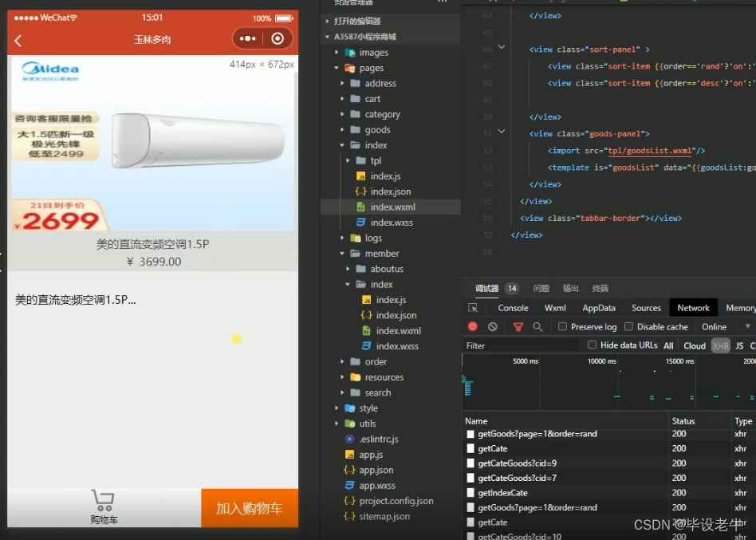The height and width of the screenshot is (540, 756).
Task: Filter requests by All type
Action: (668, 345)
